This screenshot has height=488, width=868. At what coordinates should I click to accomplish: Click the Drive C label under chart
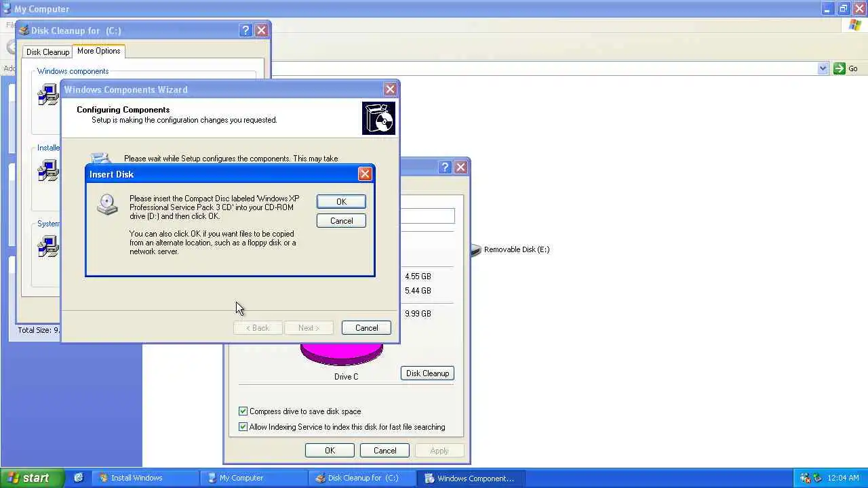coord(346,377)
